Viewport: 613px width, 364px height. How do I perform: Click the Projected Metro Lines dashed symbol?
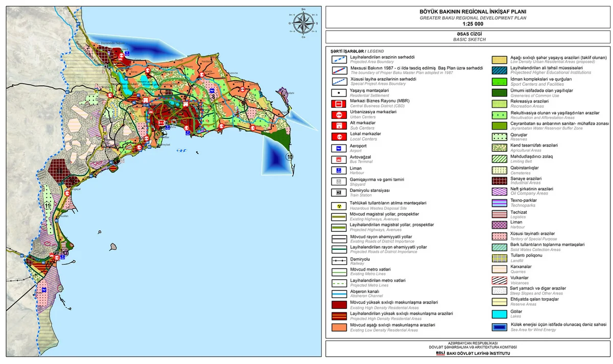pyautogui.click(x=339, y=283)
